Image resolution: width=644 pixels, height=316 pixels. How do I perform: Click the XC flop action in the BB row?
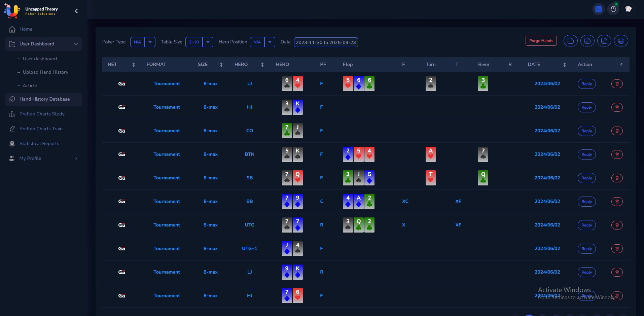point(405,202)
